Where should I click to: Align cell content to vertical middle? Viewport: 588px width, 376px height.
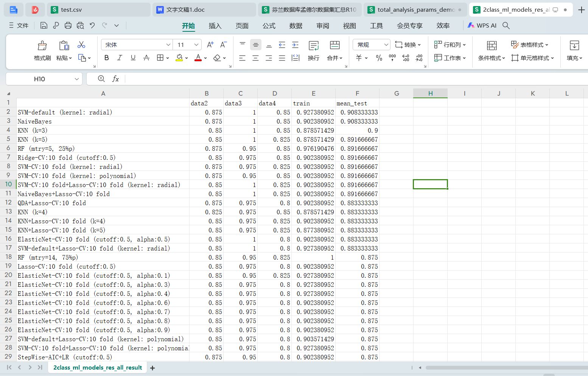pyautogui.click(x=256, y=45)
